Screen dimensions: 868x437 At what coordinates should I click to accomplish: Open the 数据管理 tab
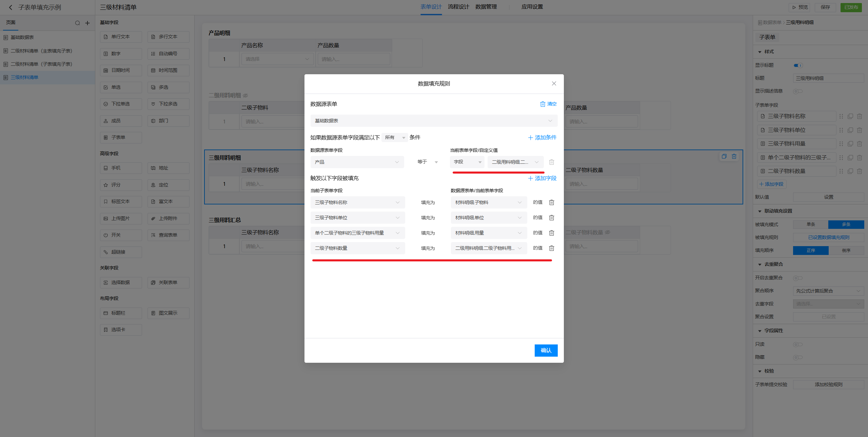pyautogui.click(x=486, y=7)
